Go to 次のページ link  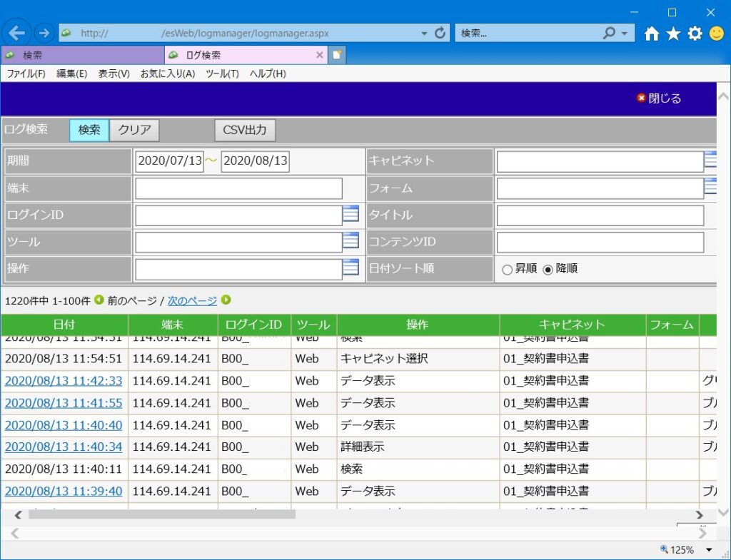coord(192,300)
